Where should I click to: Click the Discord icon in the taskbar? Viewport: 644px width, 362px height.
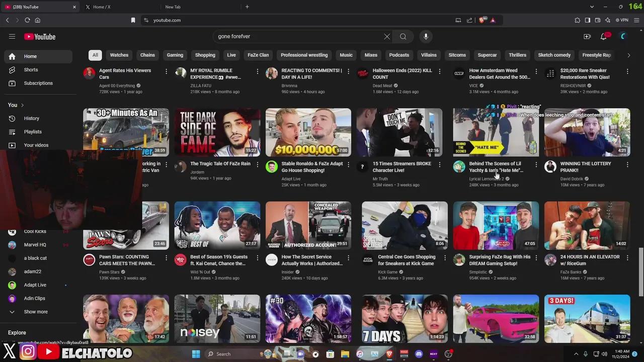(x=419, y=354)
